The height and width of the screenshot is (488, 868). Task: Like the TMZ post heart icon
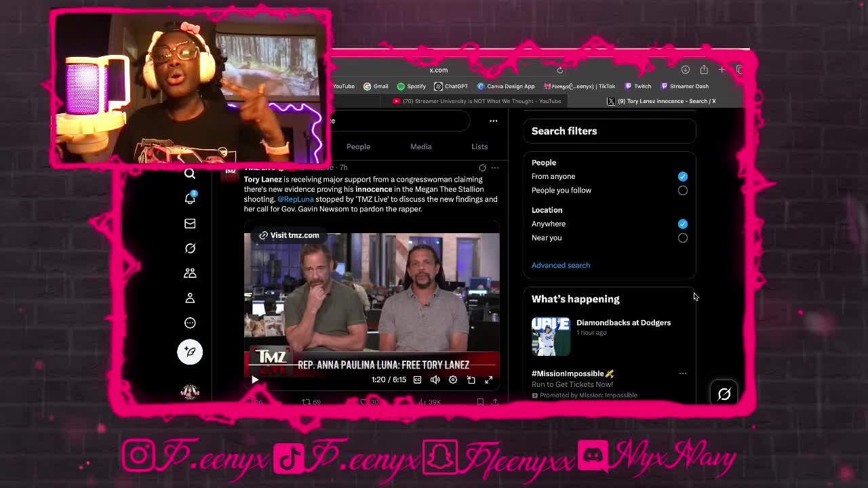[363, 402]
